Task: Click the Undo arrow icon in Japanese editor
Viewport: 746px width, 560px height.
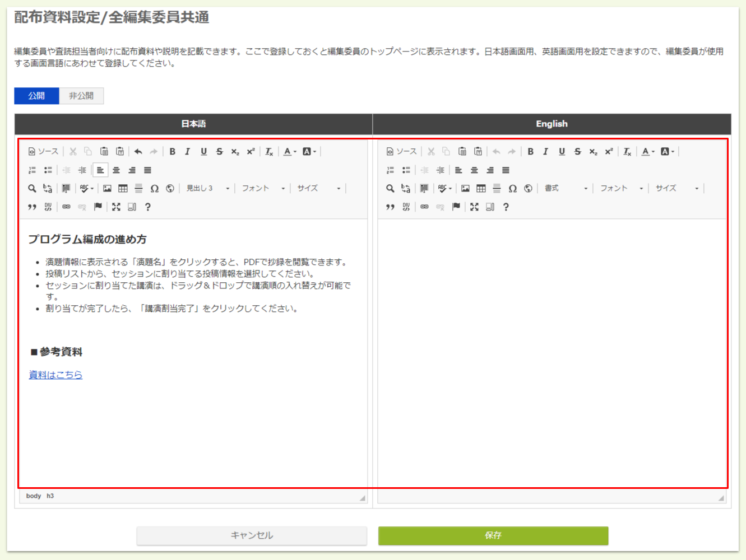Action: (x=139, y=151)
